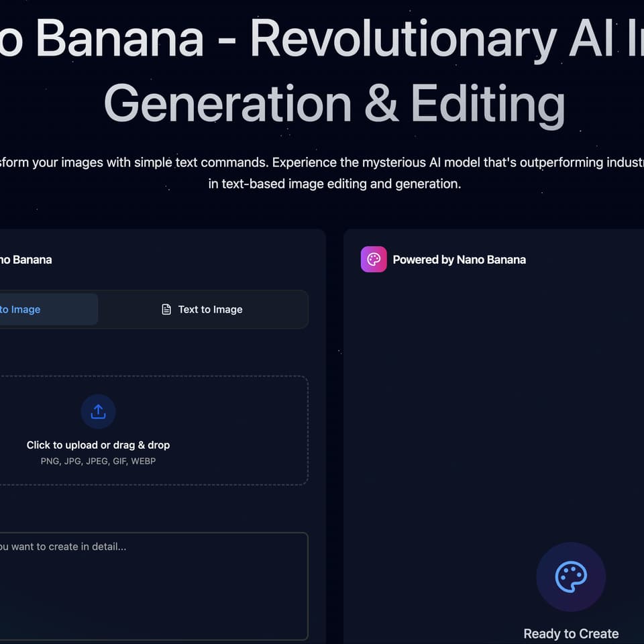Viewport: 644px width, 644px height.
Task: Click the 'Click to upload or drag & drop' text
Action: tap(98, 445)
